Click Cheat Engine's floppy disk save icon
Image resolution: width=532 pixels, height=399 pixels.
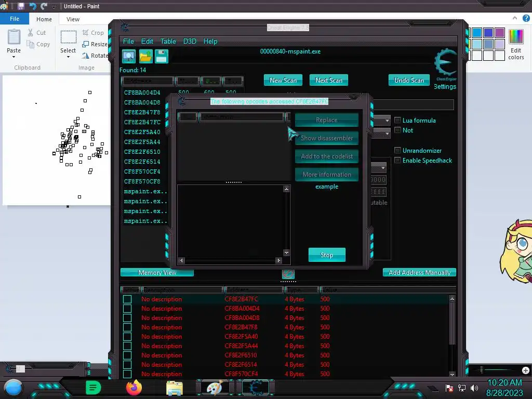tap(162, 56)
